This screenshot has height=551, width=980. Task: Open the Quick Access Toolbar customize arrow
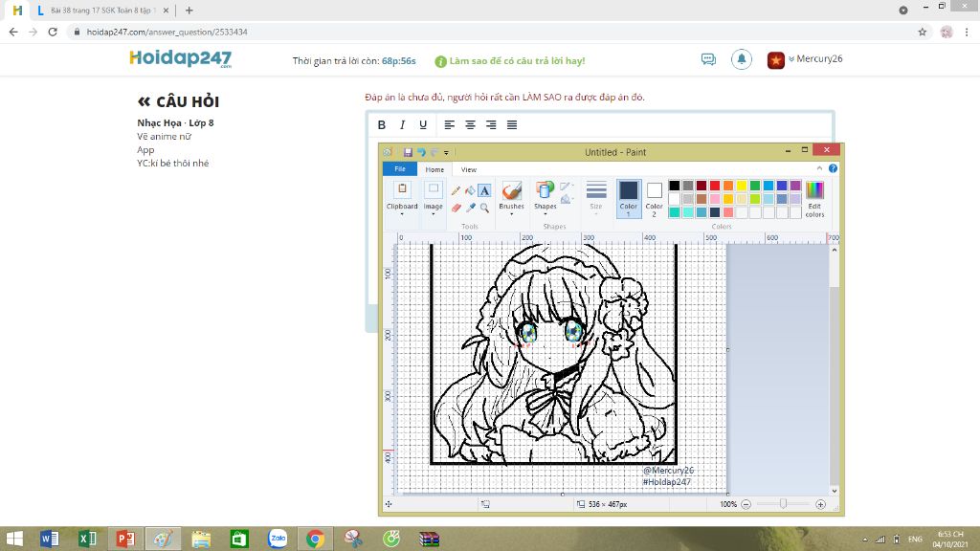[446, 152]
